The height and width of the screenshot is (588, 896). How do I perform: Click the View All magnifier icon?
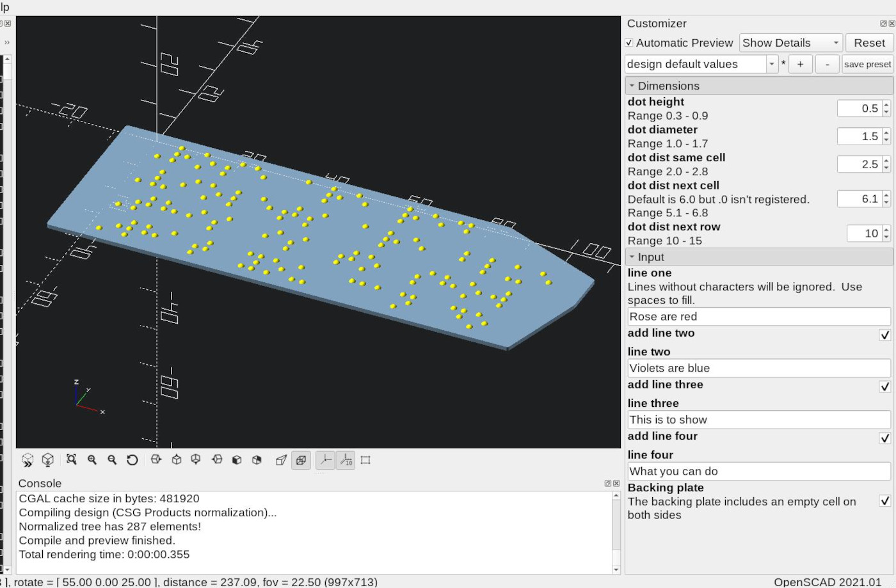pyautogui.click(x=72, y=460)
